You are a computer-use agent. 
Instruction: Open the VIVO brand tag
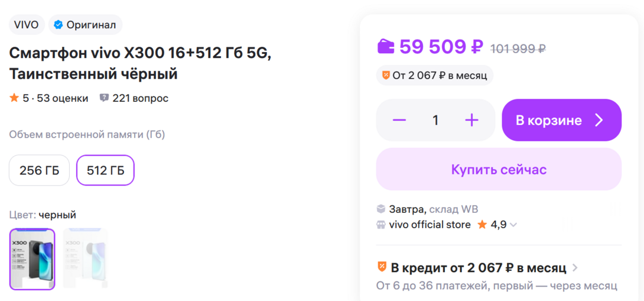[x=26, y=25]
